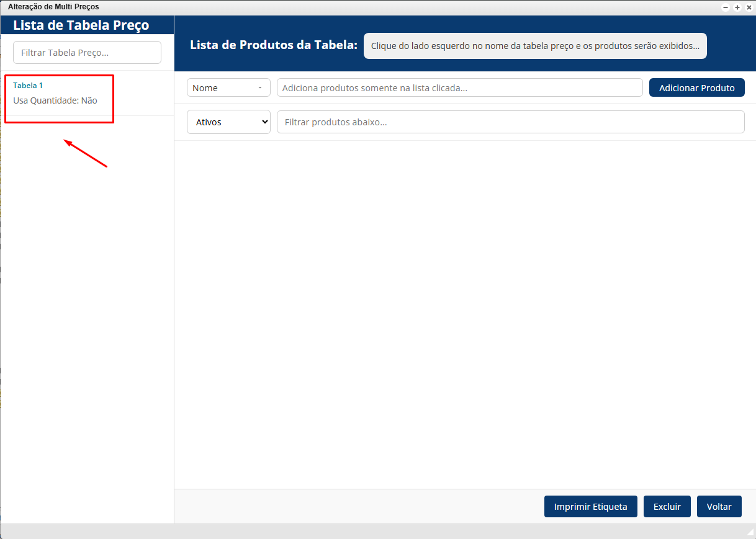The width and height of the screenshot is (756, 539).
Task: Focus the 'Filtrar Tabela Preço' search field
Action: 87,53
